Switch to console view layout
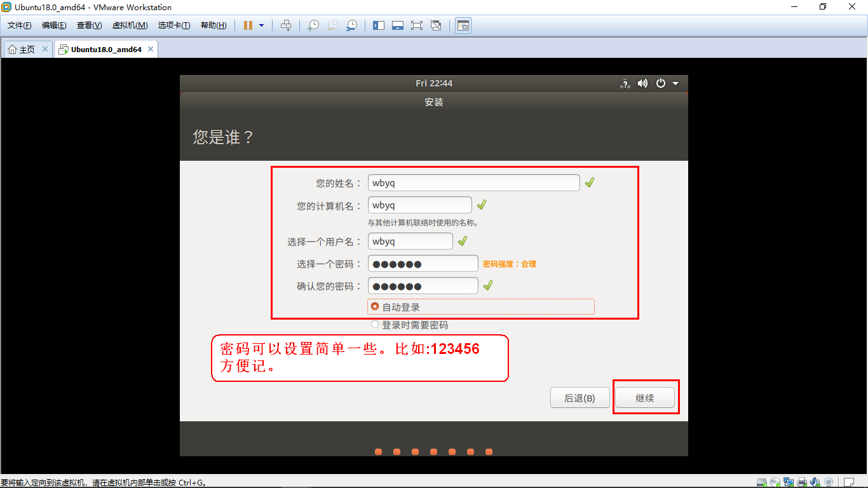Viewport: 868px width, 488px height. pos(463,25)
